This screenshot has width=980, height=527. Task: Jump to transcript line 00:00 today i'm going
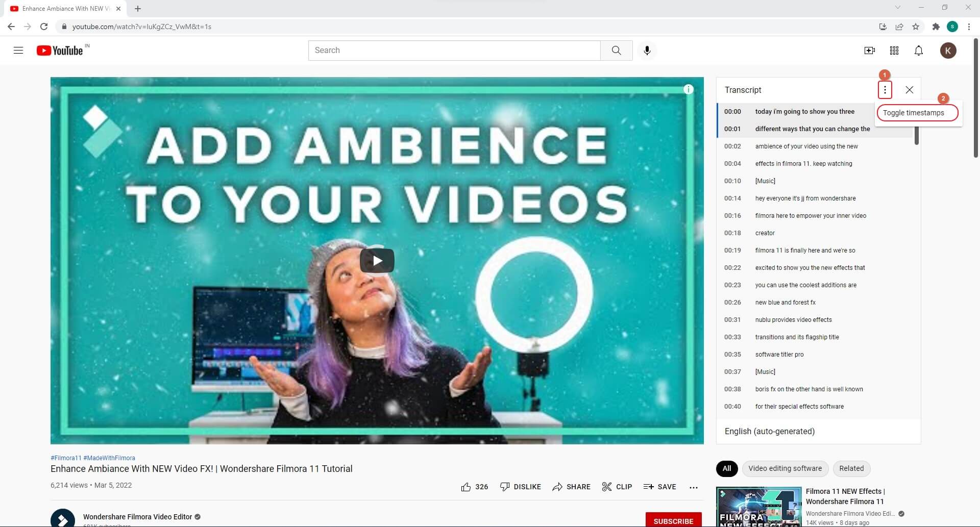pyautogui.click(x=814, y=112)
